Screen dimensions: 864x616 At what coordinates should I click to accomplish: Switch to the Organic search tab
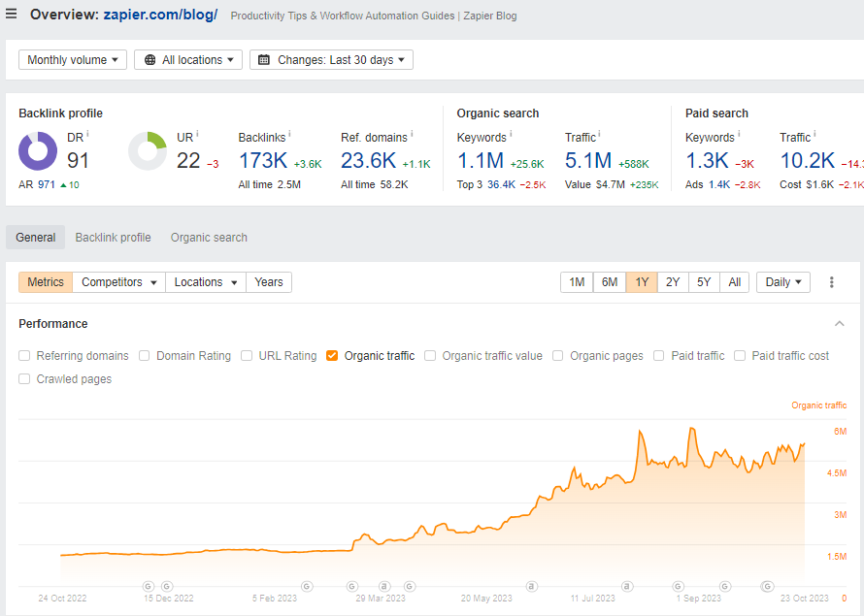[209, 238]
